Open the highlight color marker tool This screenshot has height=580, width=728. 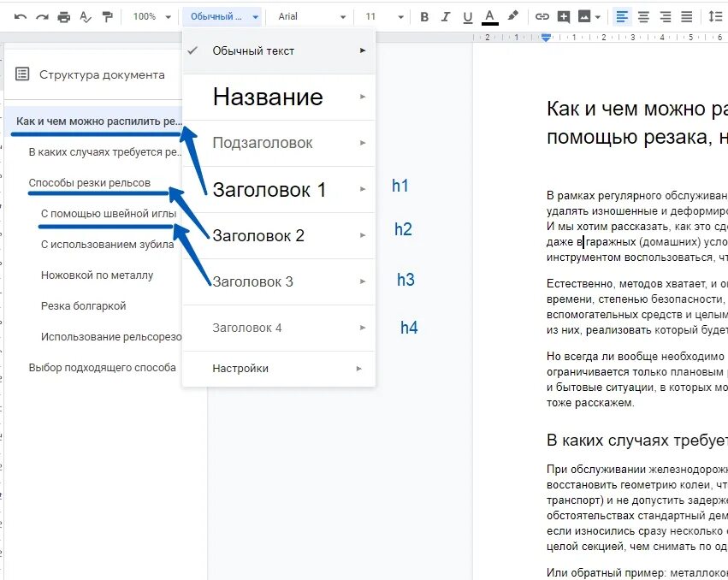click(x=512, y=16)
